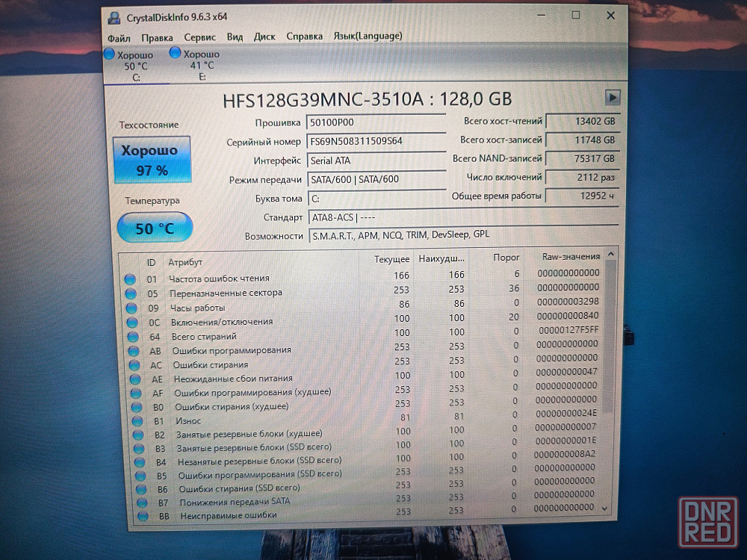Open the Правка menu

click(x=157, y=37)
